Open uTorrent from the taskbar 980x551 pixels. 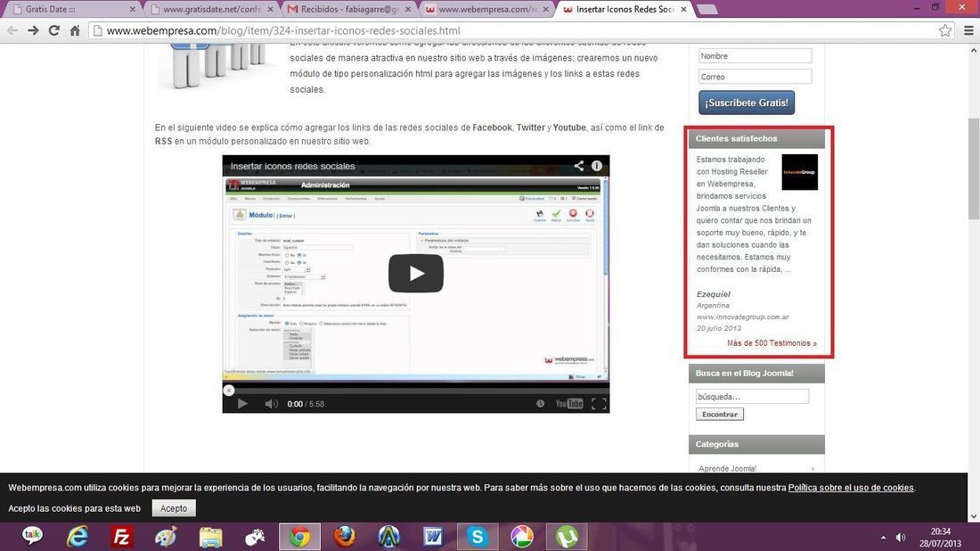(x=567, y=537)
